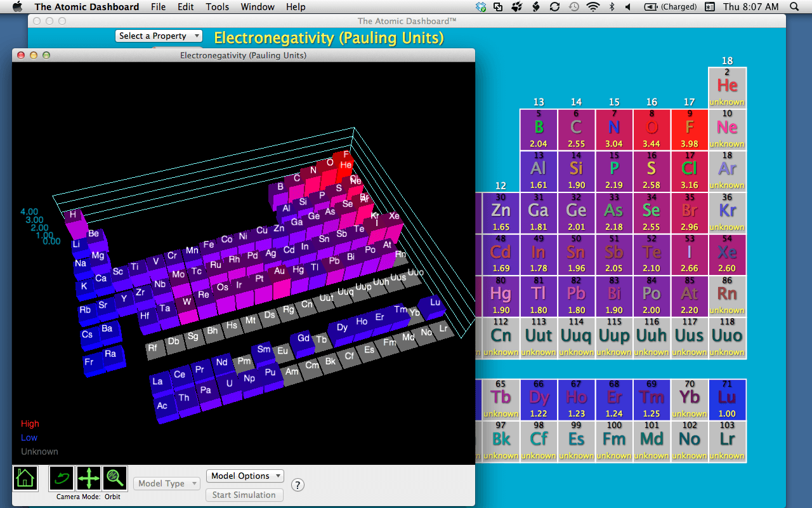Select the Zoom magnifier camera icon

(x=115, y=478)
